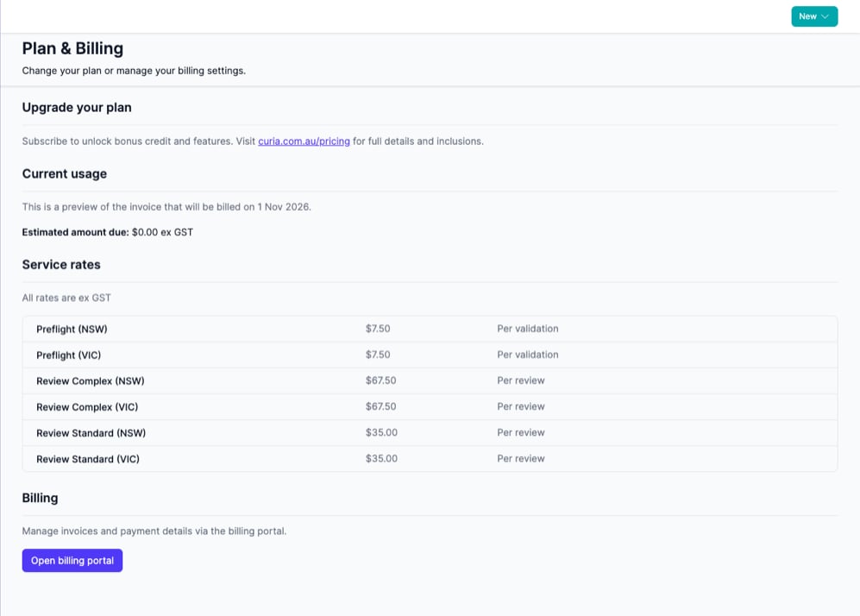Click the invoice preview date sentence
This screenshot has height=616, width=860.
[x=166, y=207]
